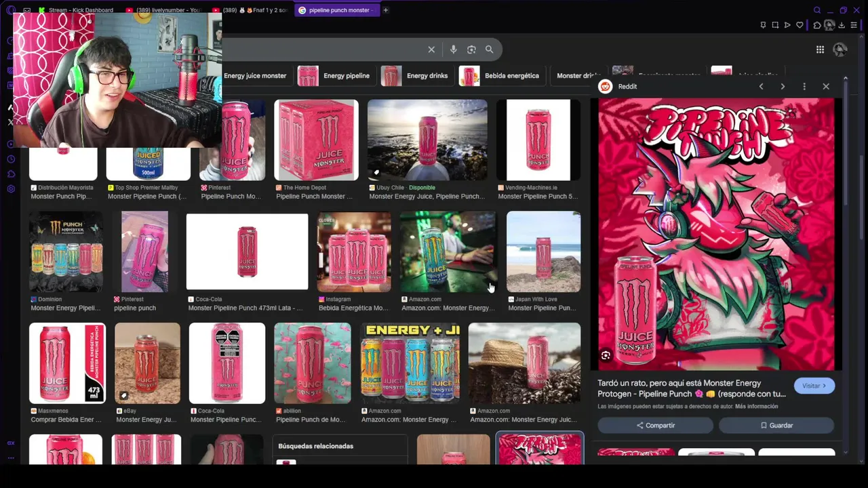Open Maxmenos 473 ml can image
The image size is (868, 488).
[x=67, y=363]
